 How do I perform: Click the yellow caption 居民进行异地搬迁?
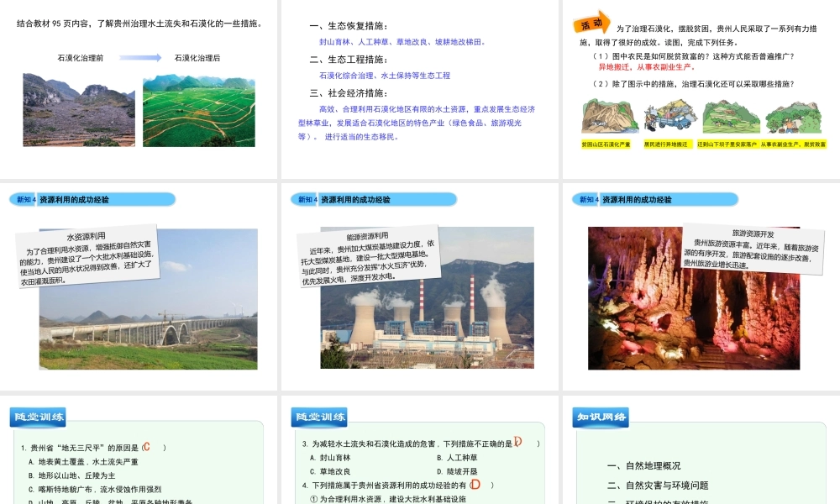[666, 144]
